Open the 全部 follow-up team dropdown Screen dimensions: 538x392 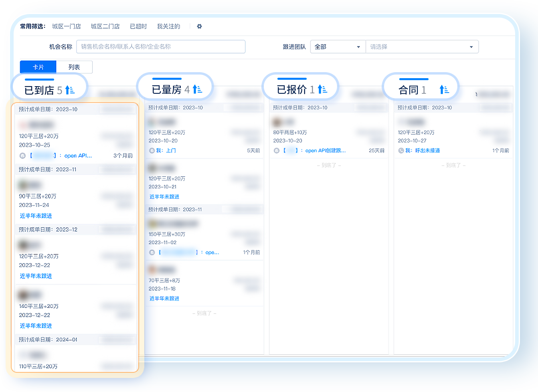[x=337, y=47]
